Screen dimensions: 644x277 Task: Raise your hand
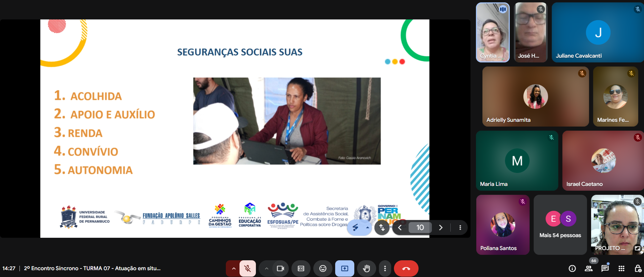(x=367, y=268)
